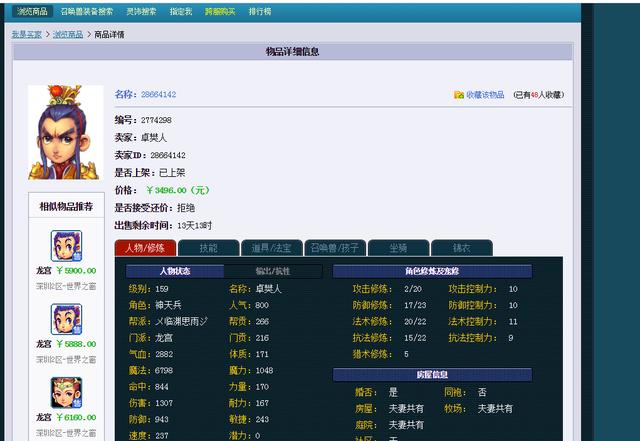Switch to the 道具/法宝 tab
The image size is (640, 441).
pyautogui.click(x=272, y=248)
